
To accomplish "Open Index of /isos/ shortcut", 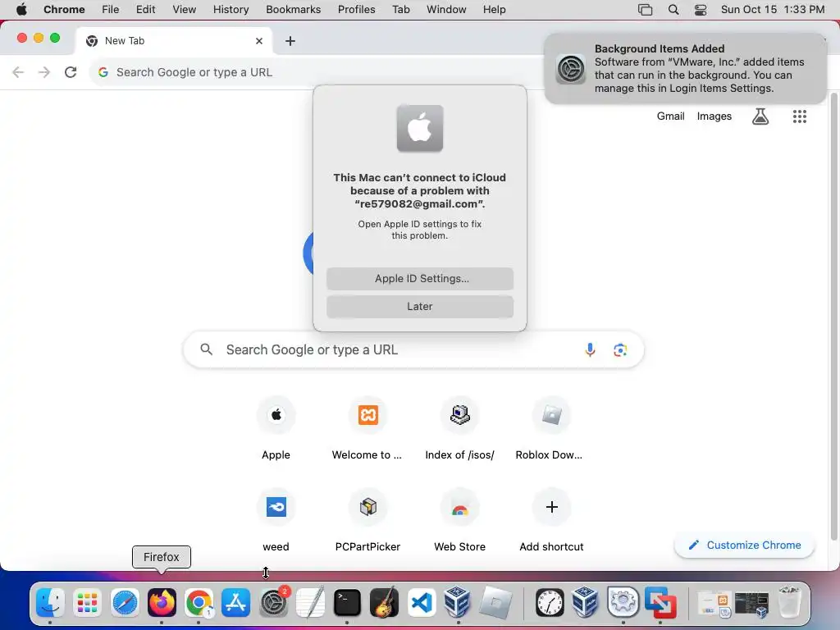I will tap(459, 428).
